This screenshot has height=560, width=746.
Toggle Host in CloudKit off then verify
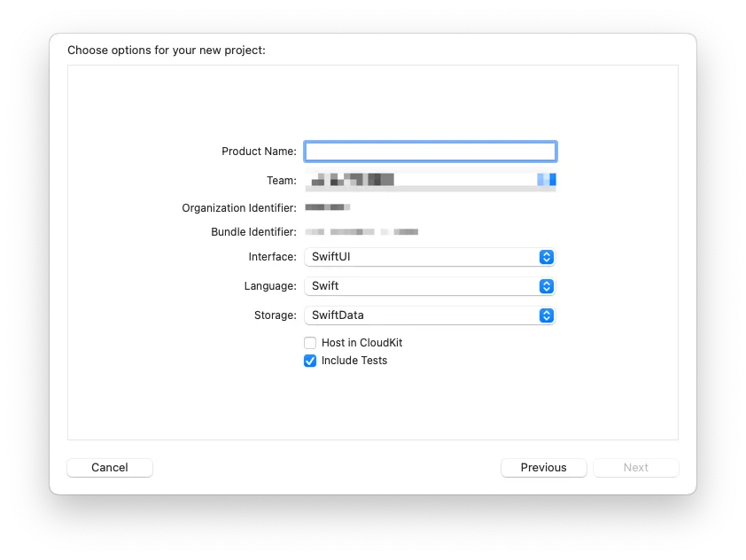pos(310,343)
